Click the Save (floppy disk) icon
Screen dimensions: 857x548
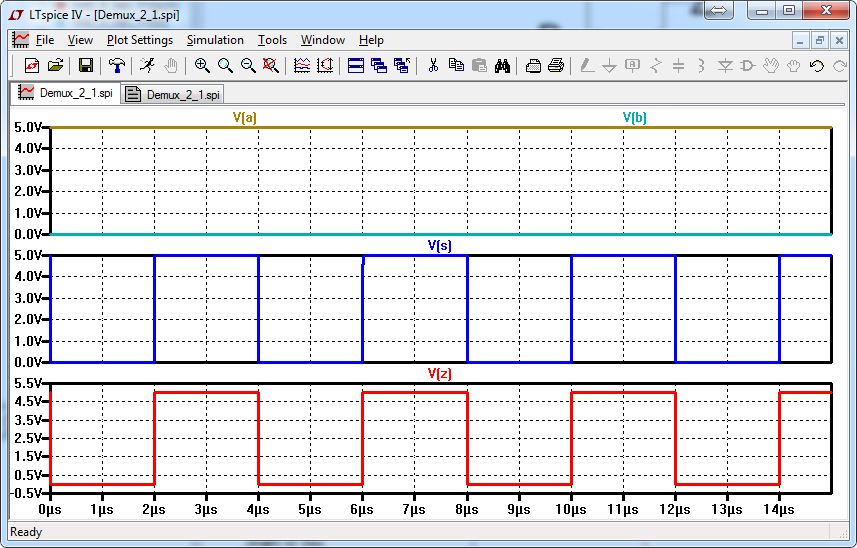[86, 66]
